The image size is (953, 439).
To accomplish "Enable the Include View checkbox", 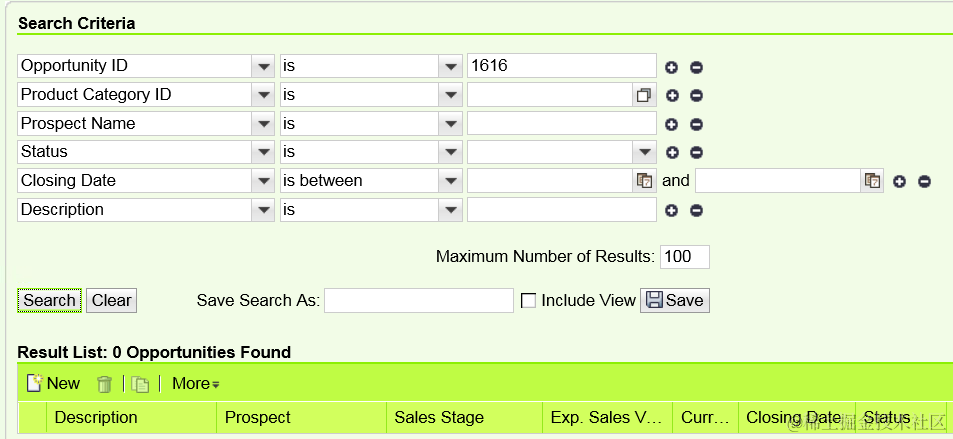I will (x=529, y=300).
